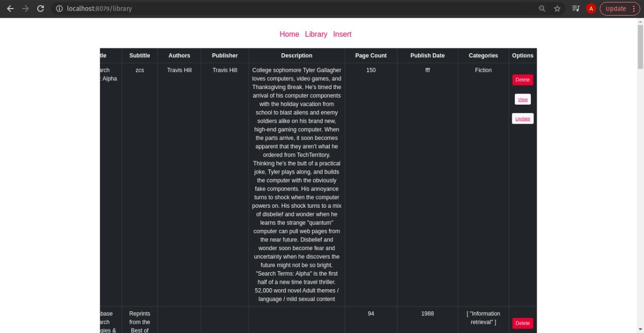
Task: Open the zoom magnifier icon in address bar
Action: [542, 9]
